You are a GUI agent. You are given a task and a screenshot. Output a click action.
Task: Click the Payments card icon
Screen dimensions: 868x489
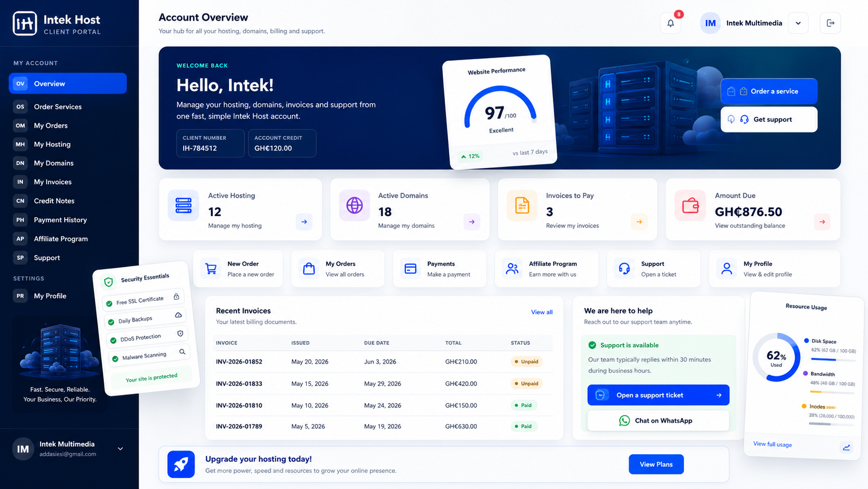click(x=410, y=269)
